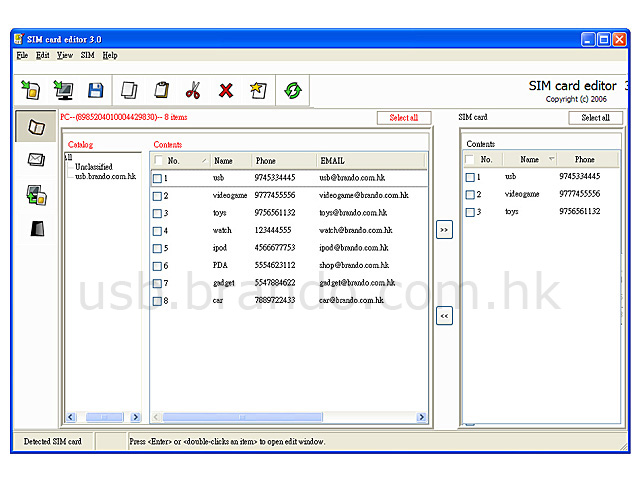Screen dimensions: 640x480
Task: Sort SIM card list using Name column arrow
Action: pos(550,159)
